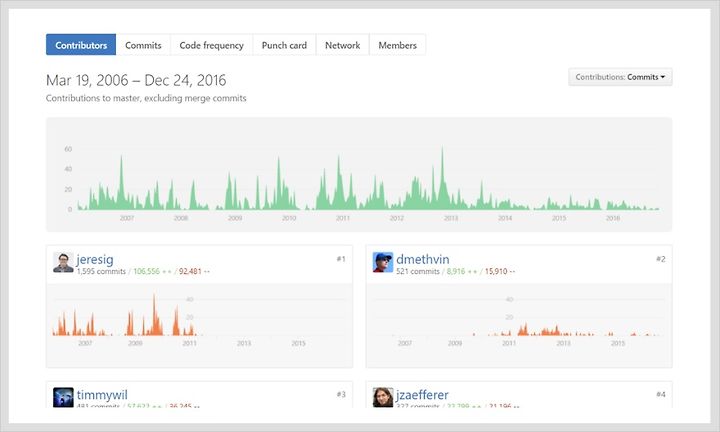
Task: Click dmethvin's avatar picture
Action: pyautogui.click(x=383, y=262)
